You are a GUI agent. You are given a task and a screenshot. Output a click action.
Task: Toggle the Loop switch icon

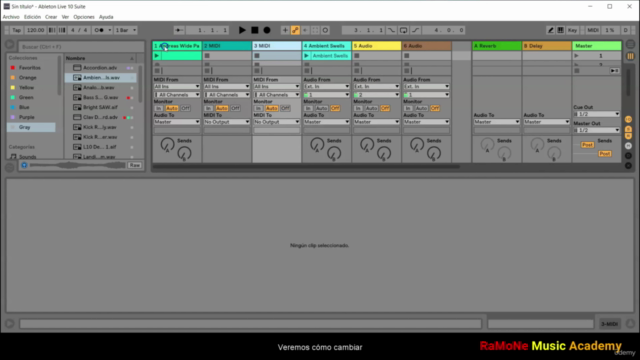coord(403,30)
